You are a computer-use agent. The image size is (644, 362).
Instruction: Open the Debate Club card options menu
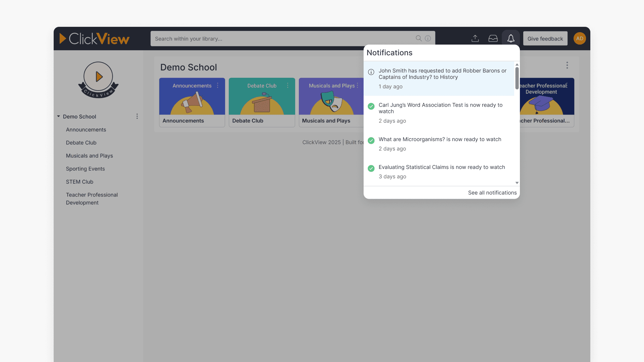point(288,85)
